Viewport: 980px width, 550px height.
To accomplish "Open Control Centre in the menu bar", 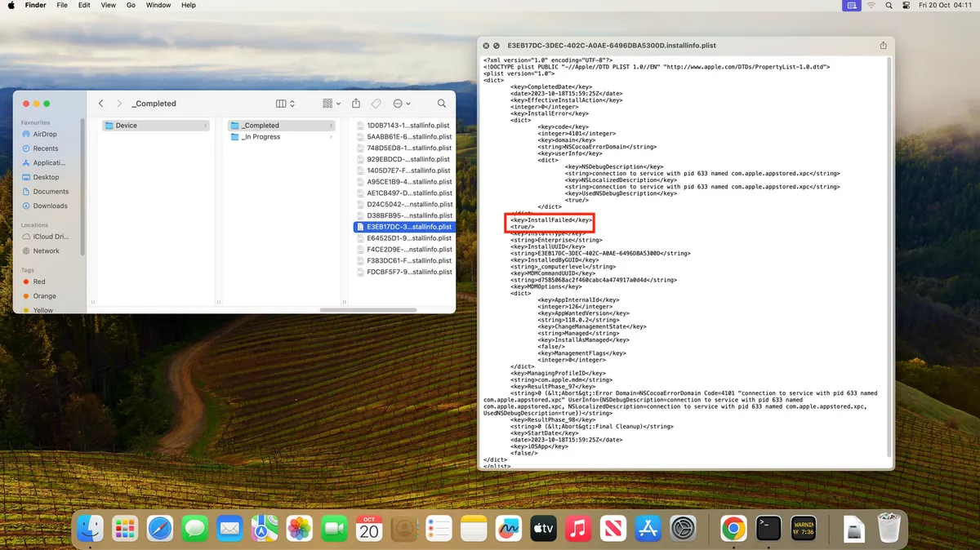I will [906, 6].
